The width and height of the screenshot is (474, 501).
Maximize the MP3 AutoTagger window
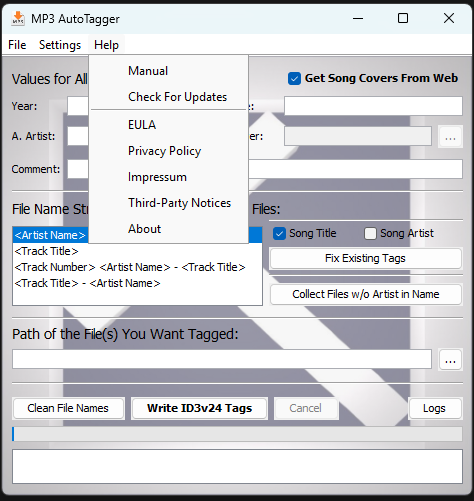point(403,18)
